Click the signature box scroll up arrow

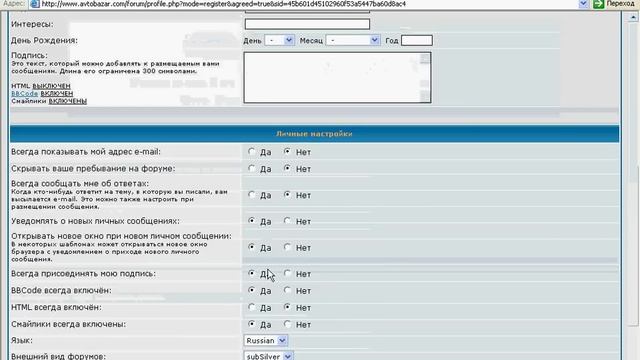click(x=424, y=59)
